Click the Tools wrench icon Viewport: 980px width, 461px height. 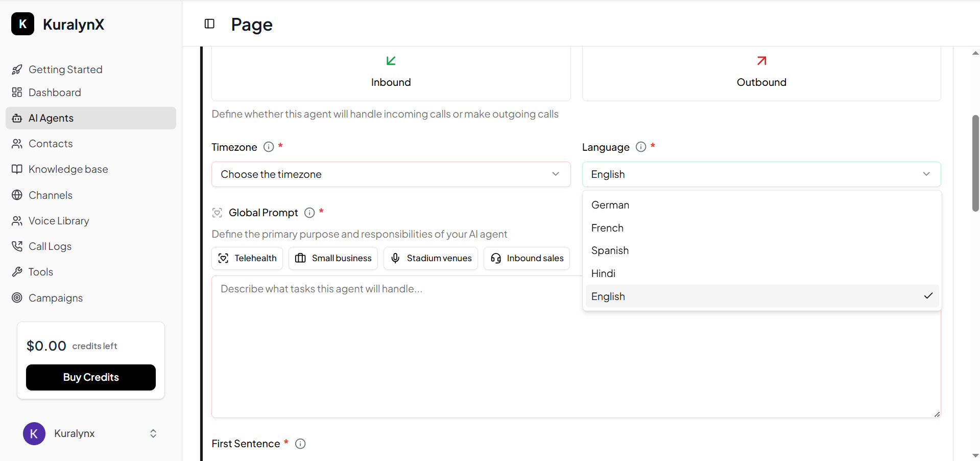coord(17,271)
